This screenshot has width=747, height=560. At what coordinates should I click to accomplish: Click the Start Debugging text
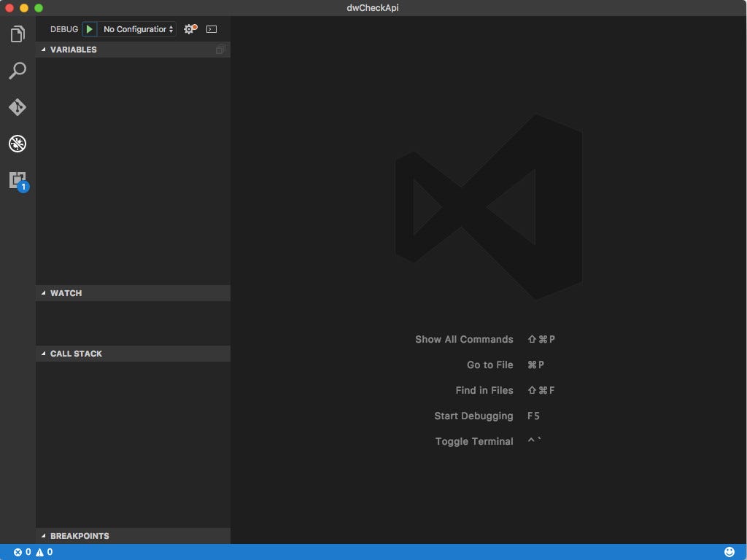[473, 416]
